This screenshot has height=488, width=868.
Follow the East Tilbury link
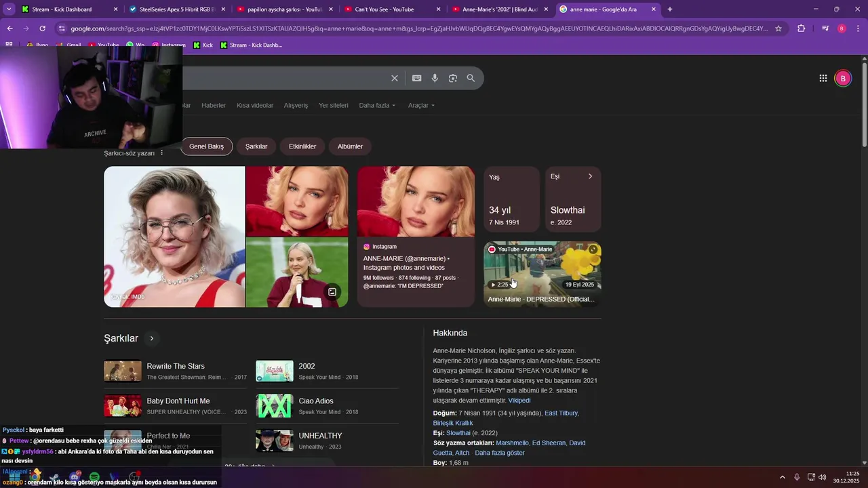click(x=561, y=413)
